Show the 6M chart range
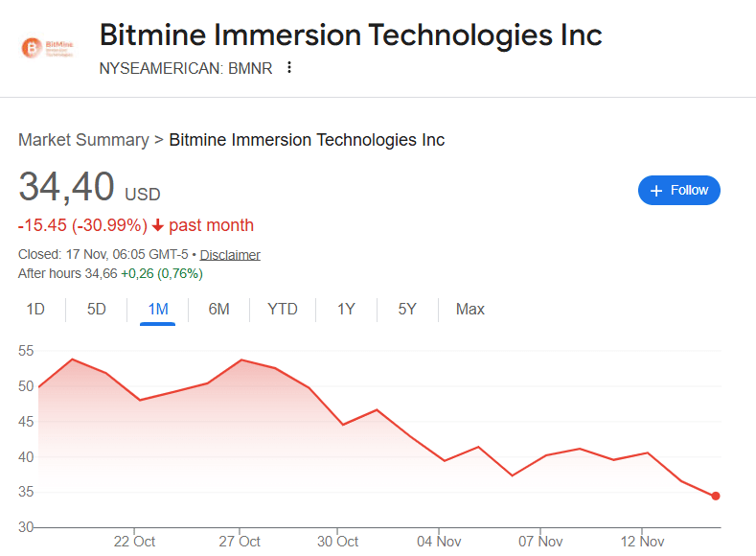 click(218, 309)
